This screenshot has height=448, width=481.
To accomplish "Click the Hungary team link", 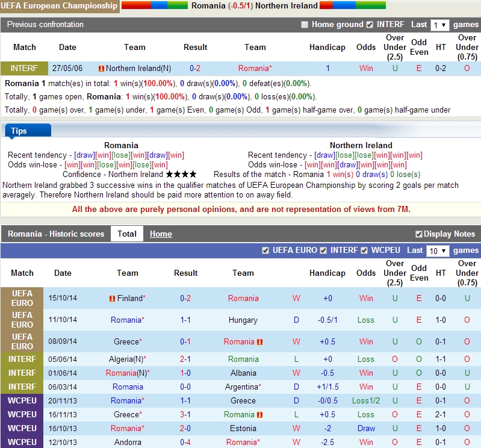I will coord(243,320).
